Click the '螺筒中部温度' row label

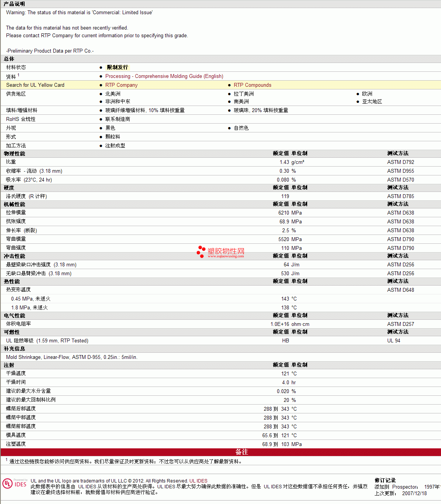[21, 418]
